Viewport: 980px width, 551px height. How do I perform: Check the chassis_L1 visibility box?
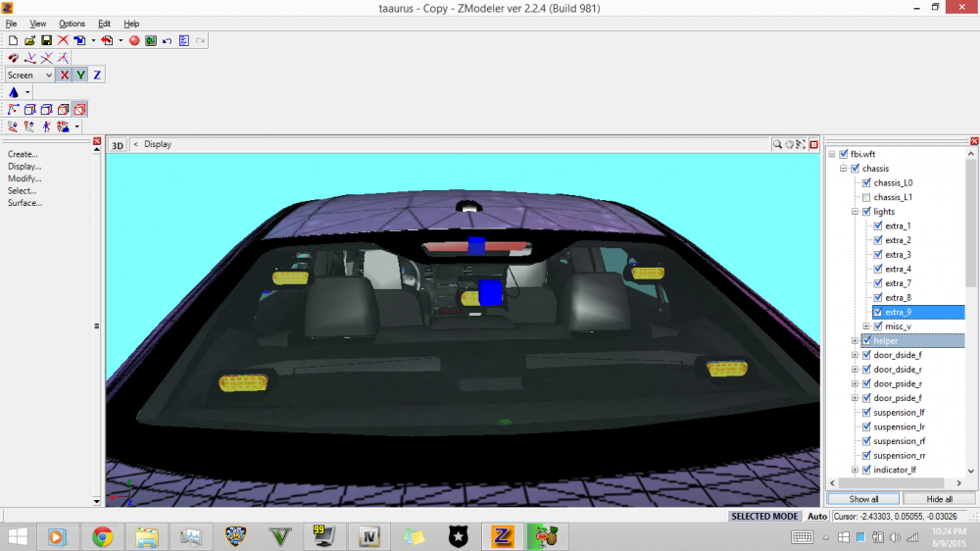(866, 197)
